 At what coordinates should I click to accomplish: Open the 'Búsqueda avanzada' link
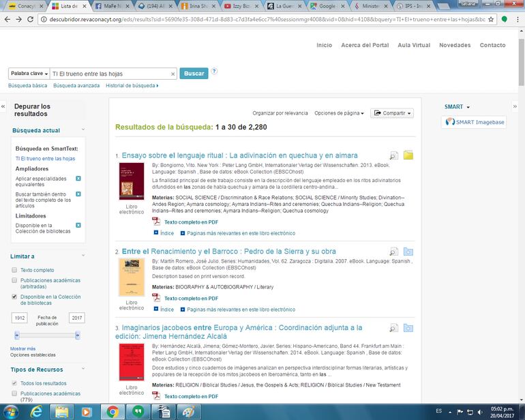(x=76, y=86)
